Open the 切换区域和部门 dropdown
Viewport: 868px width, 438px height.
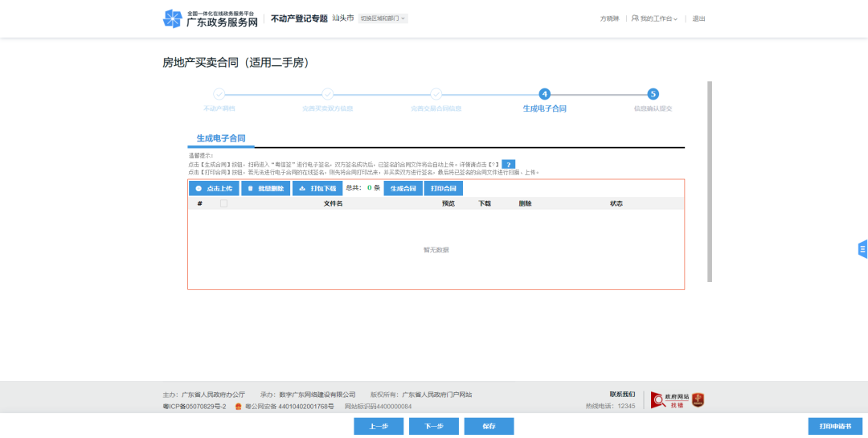click(x=383, y=18)
